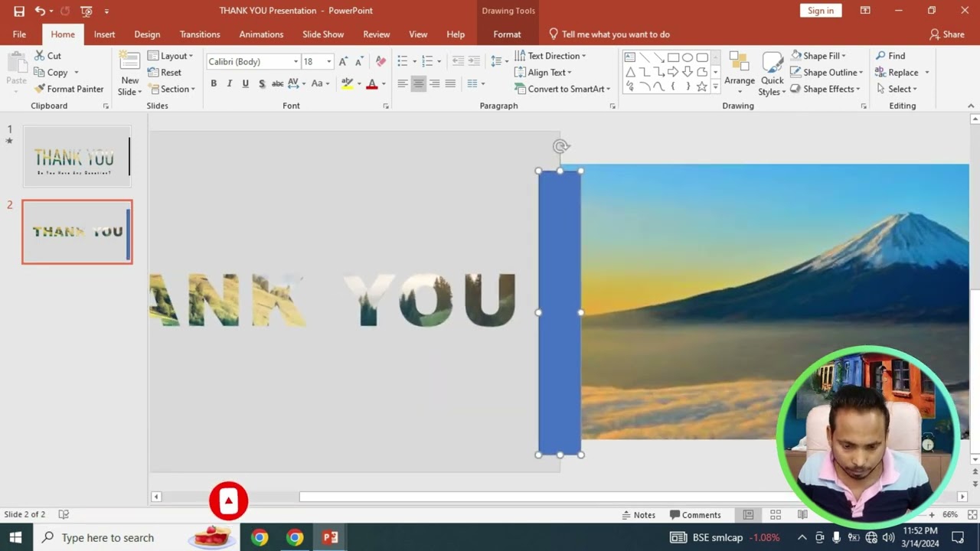
Task: Toggle underline formatting
Action: (x=245, y=83)
